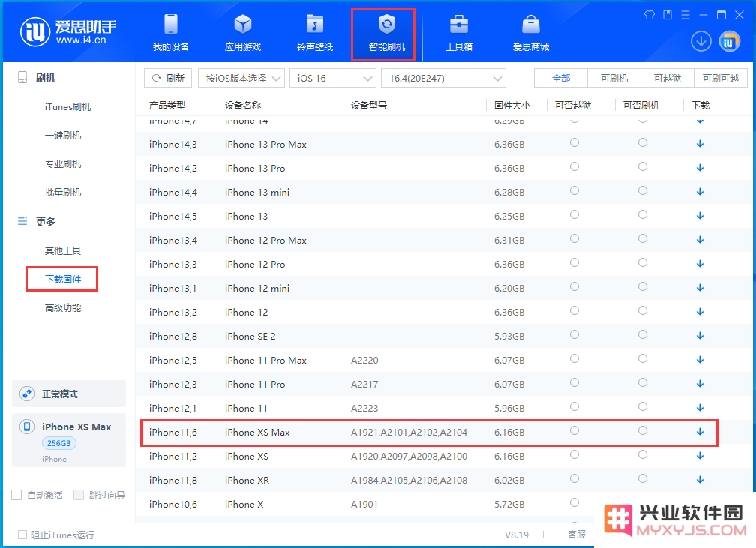The height and width of the screenshot is (548, 756).
Task: Open 下载固件 in the sidebar
Action: [63, 279]
